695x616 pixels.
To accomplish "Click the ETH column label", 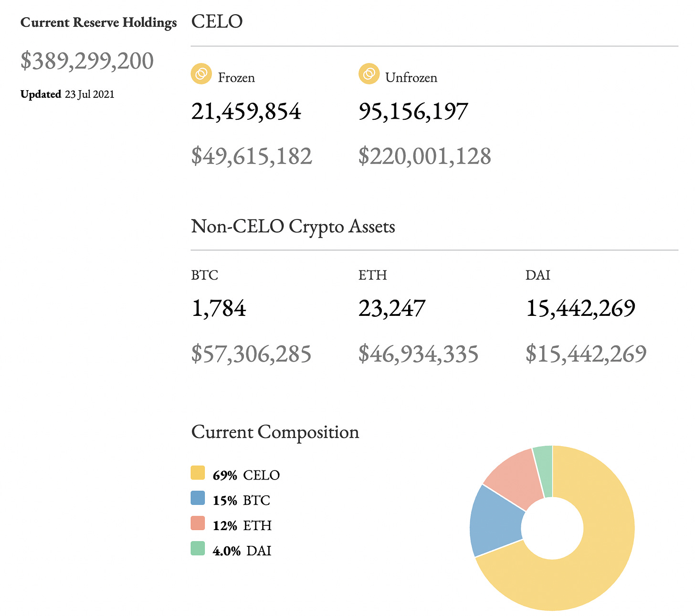I will click(x=373, y=275).
